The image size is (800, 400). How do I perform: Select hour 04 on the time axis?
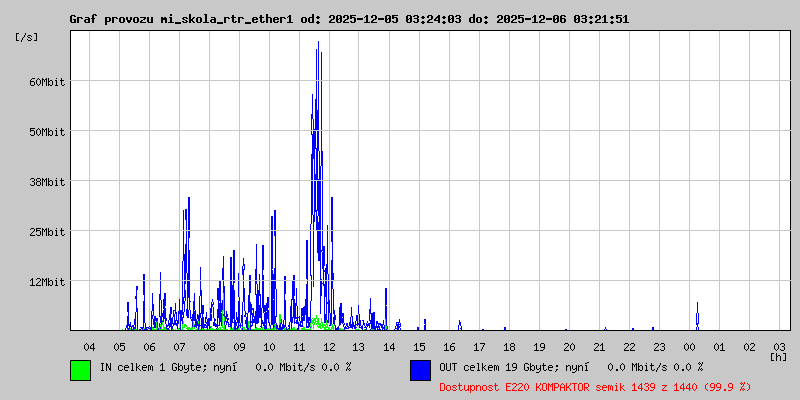(89, 346)
